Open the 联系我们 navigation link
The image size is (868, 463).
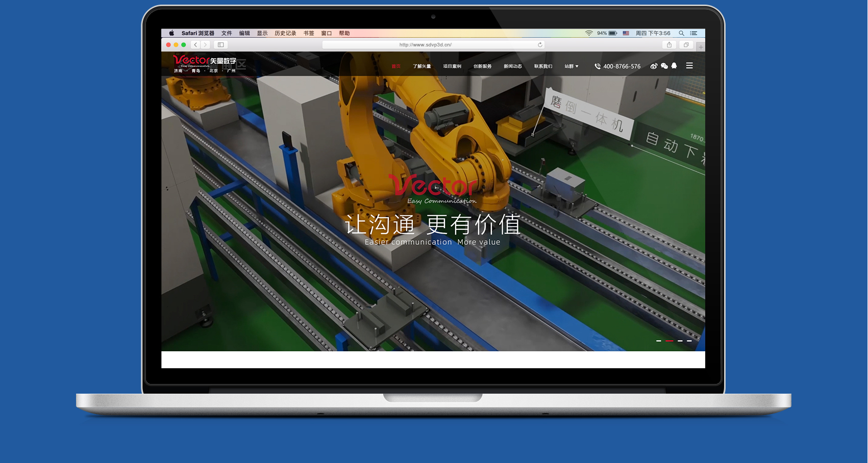tap(543, 66)
